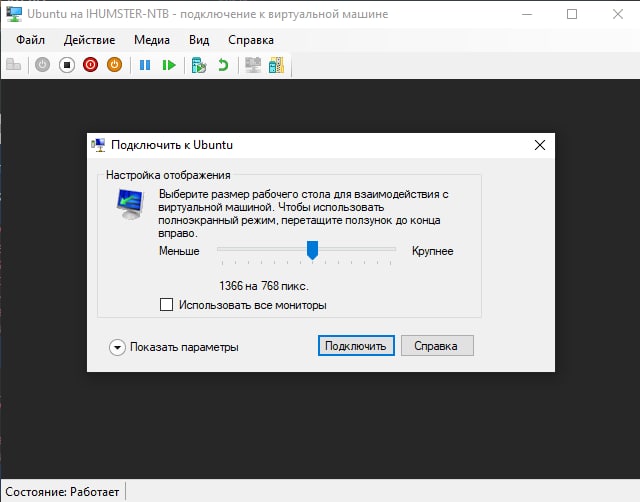Click the 1366 на 768 пикс. resolution text
Image resolution: width=640 pixels, height=502 pixels.
pos(264,286)
